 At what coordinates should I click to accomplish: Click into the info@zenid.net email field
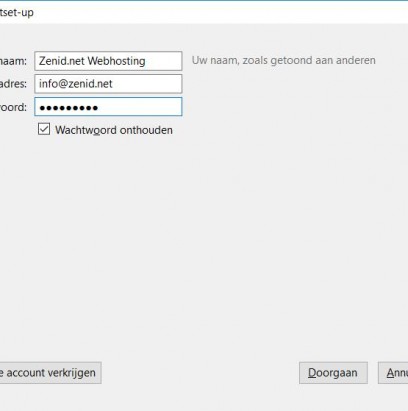point(108,84)
